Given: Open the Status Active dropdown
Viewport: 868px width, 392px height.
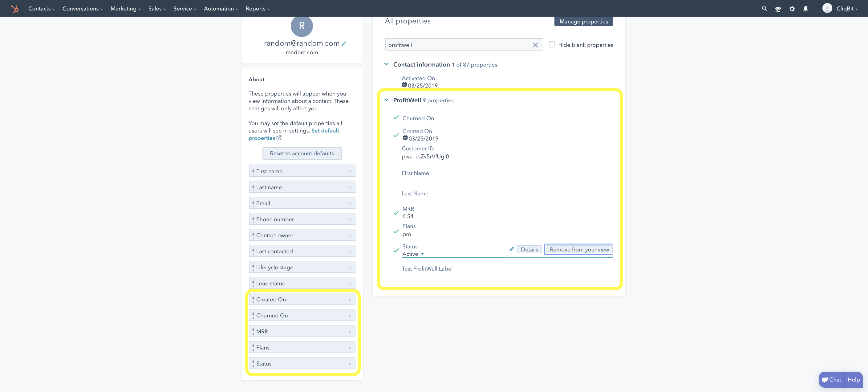Looking at the screenshot, I should pyautogui.click(x=413, y=254).
